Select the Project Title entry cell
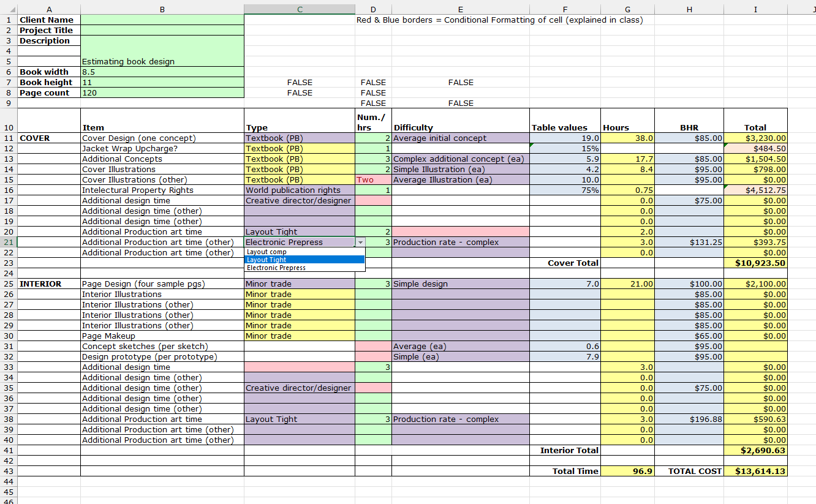The image size is (816, 504). (162, 29)
